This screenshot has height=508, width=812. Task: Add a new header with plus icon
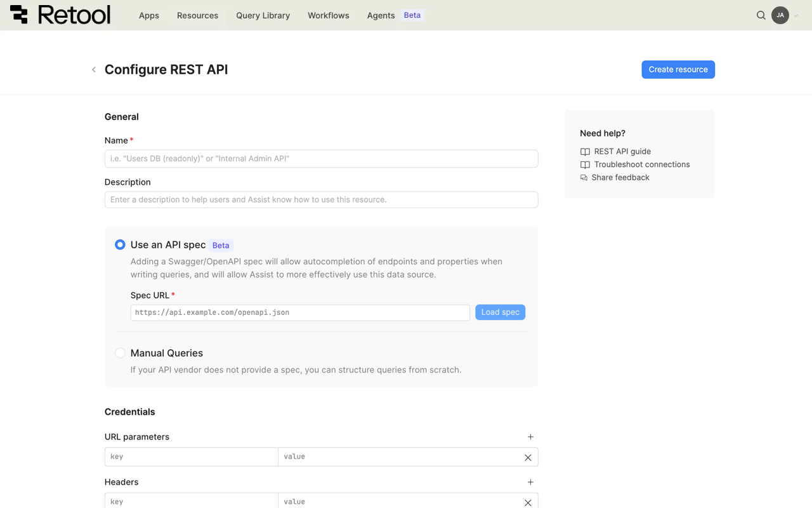(x=530, y=482)
